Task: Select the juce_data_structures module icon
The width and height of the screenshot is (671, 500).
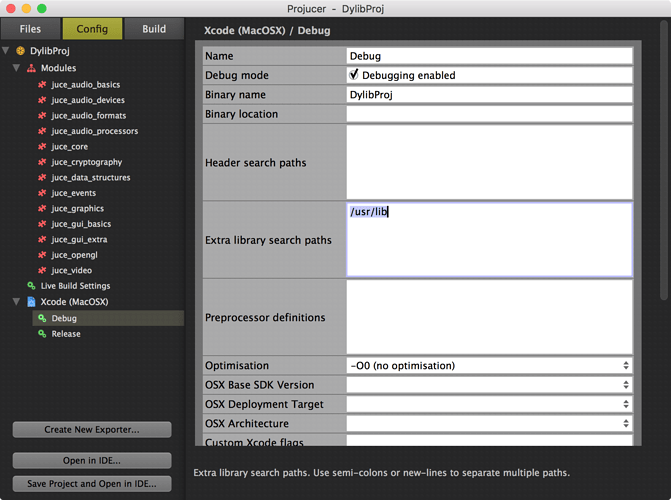Action: (42, 177)
